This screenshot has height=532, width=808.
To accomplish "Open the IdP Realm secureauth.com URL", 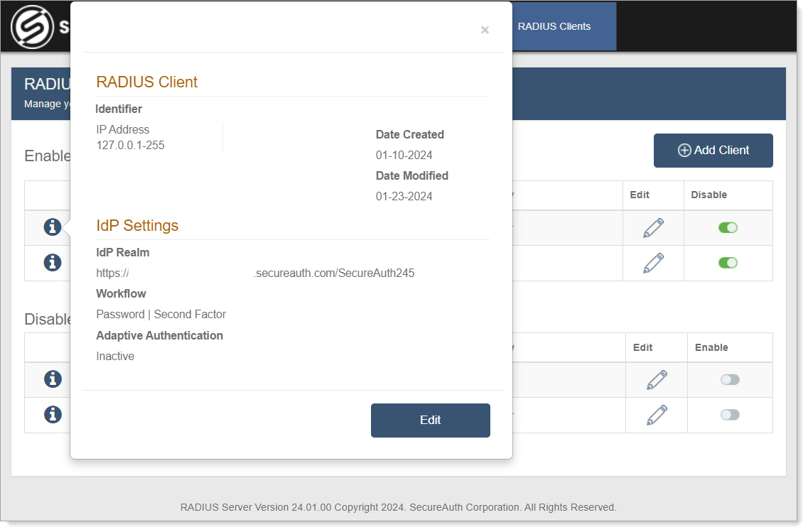I will coord(256,273).
